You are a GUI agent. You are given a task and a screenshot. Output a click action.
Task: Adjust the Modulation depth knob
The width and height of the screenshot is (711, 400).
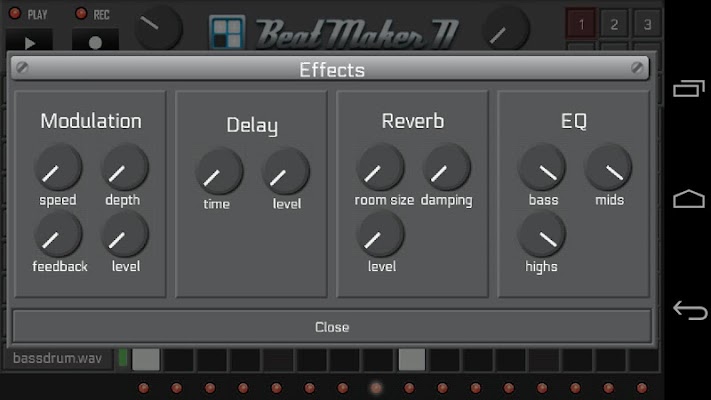(x=125, y=167)
